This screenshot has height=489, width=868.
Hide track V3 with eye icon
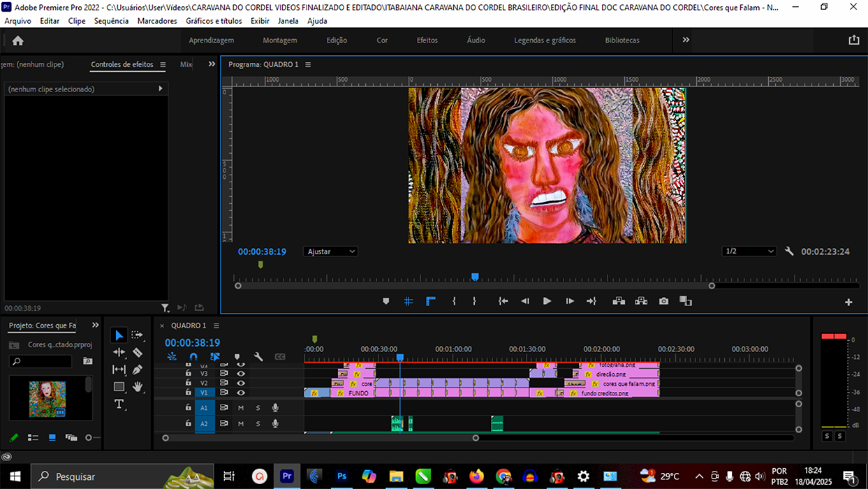[x=241, y=373]
